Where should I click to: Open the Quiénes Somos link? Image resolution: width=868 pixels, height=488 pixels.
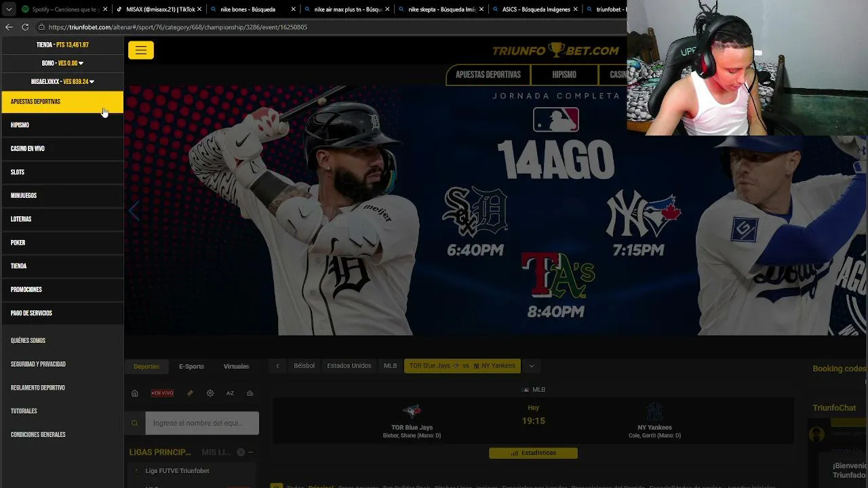pos(28,340)
